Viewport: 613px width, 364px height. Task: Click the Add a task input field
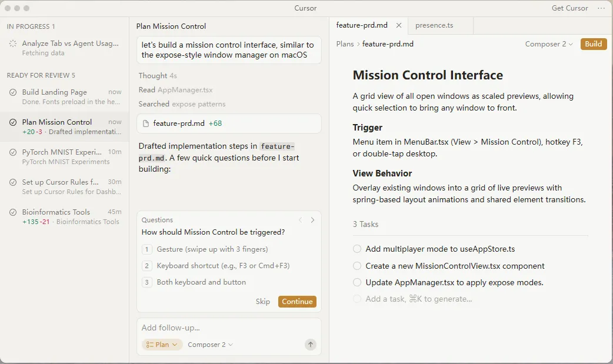418,299
